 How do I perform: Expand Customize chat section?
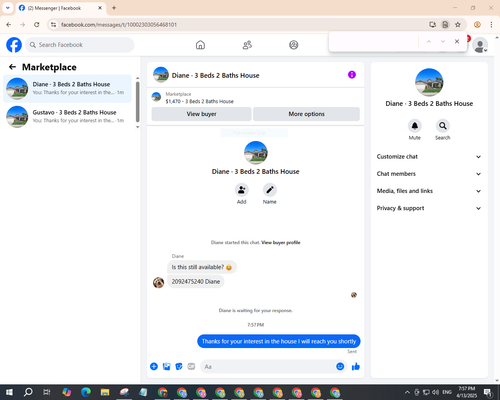429,157
